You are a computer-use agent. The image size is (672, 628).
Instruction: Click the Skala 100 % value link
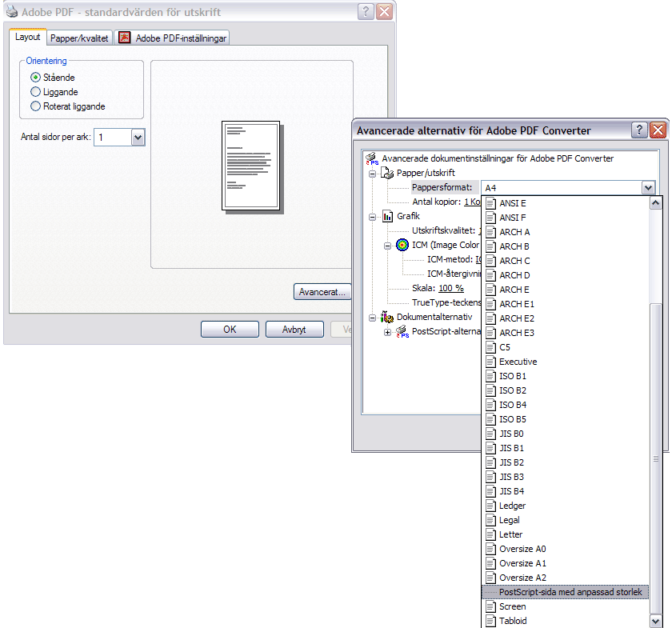click(451, 288)
